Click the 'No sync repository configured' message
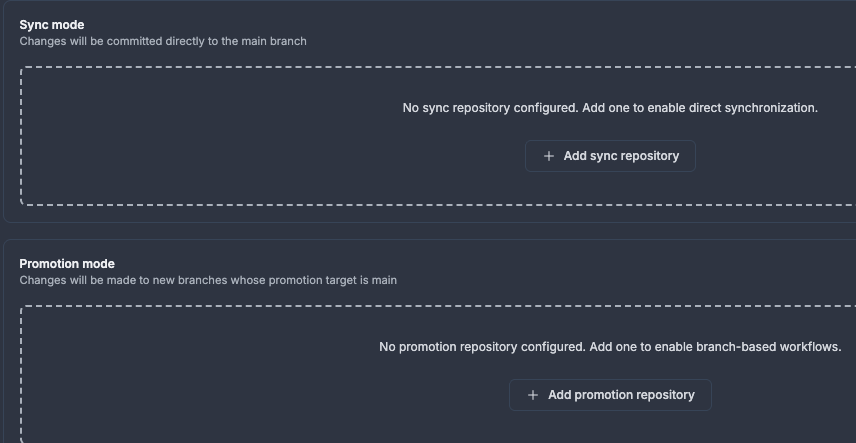The height and width of the screenshot is (443, 856). pyautogui.click(x=489, y=108)
